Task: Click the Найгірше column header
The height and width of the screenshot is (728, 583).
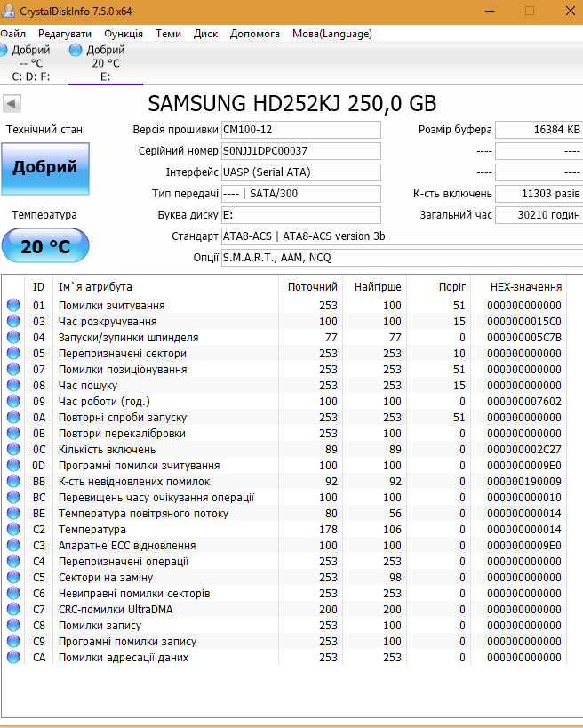Action: pos(374,287)
